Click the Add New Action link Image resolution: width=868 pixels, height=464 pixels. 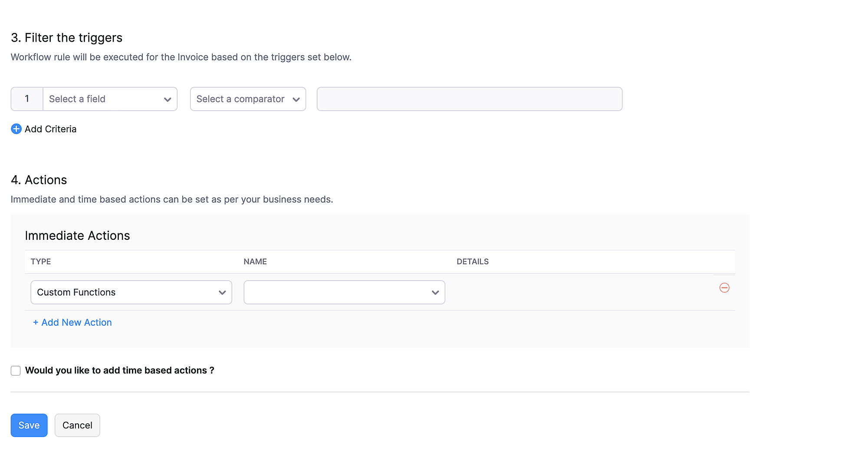72,323
